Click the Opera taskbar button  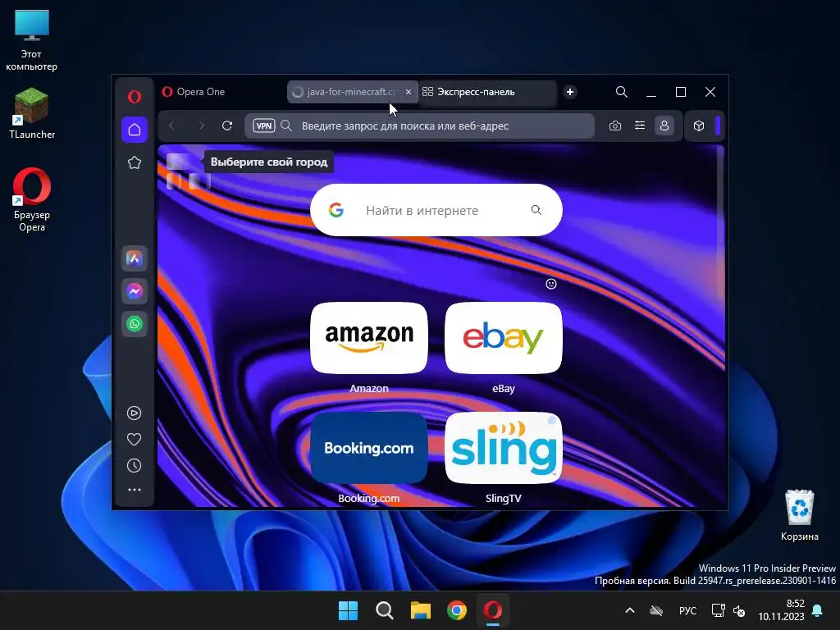[493, 610]
